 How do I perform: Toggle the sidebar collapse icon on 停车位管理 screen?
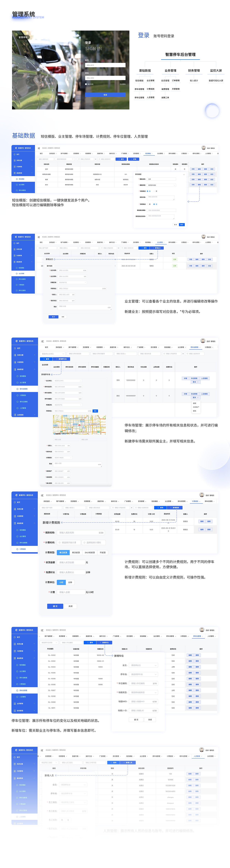coord(42,630)
